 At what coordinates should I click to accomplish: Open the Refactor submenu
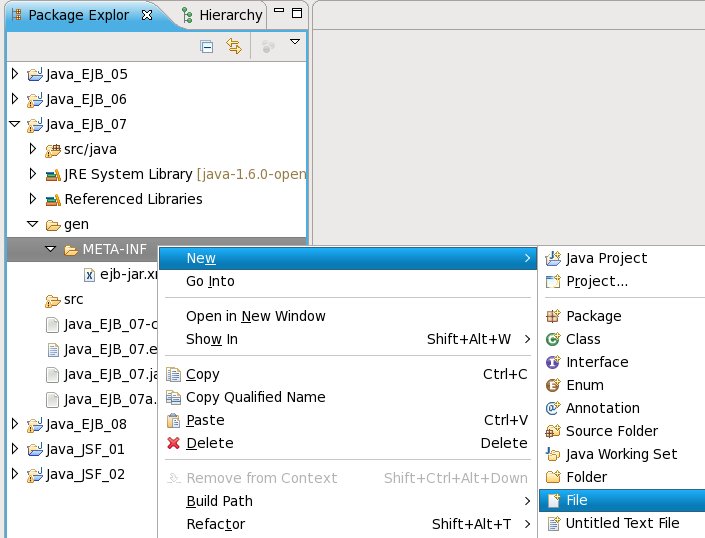pyautogui.click(x=348, y=524)
